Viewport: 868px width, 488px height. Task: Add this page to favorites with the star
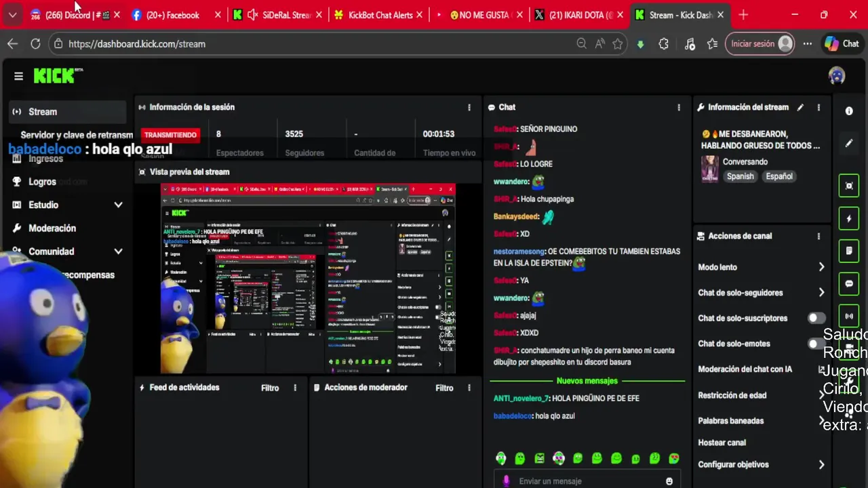pos(618,43)
